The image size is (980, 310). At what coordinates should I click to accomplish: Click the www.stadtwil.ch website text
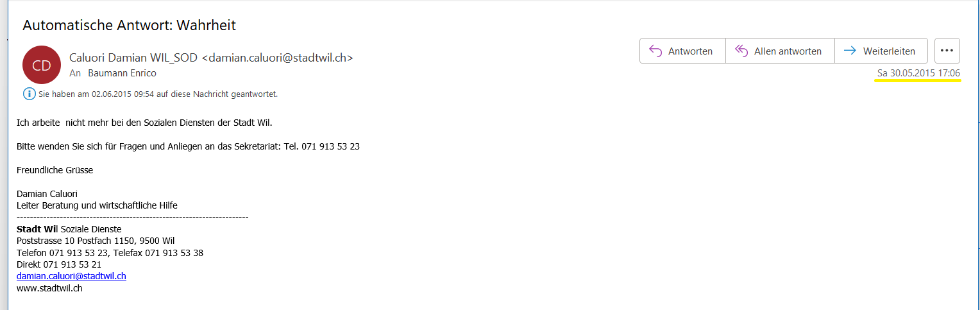pos(49,288)
